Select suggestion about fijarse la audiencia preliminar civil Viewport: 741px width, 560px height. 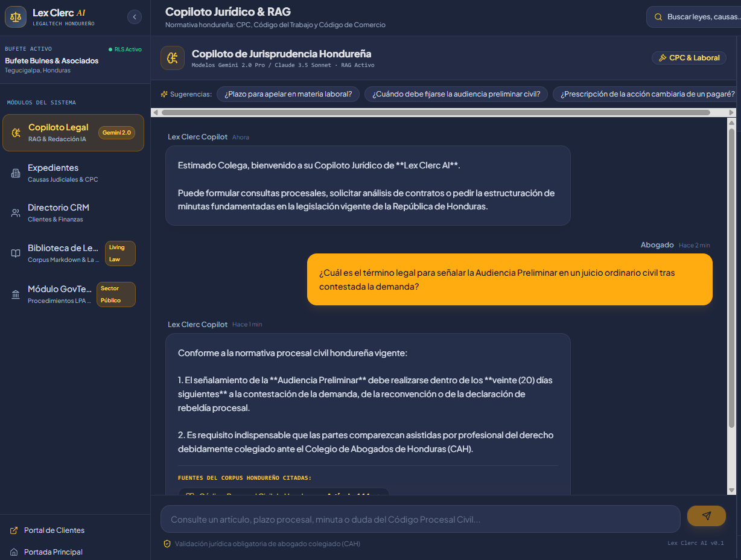456,94
